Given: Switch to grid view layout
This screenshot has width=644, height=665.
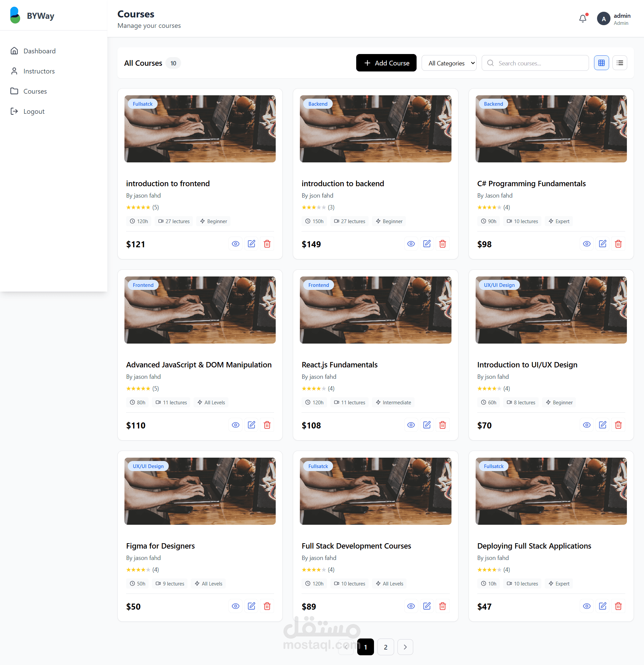Looking at the screenshot, I should tap(601, 63).
